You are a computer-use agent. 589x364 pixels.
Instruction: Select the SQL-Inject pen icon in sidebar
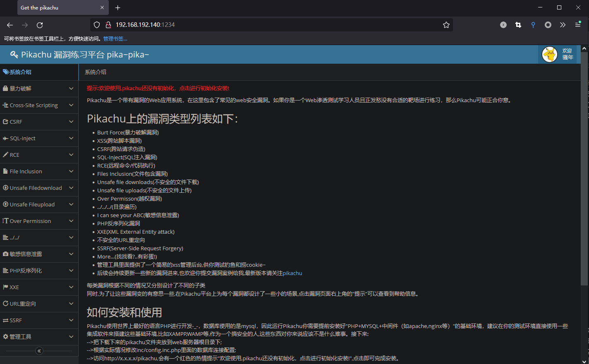(x=5, y=138)
